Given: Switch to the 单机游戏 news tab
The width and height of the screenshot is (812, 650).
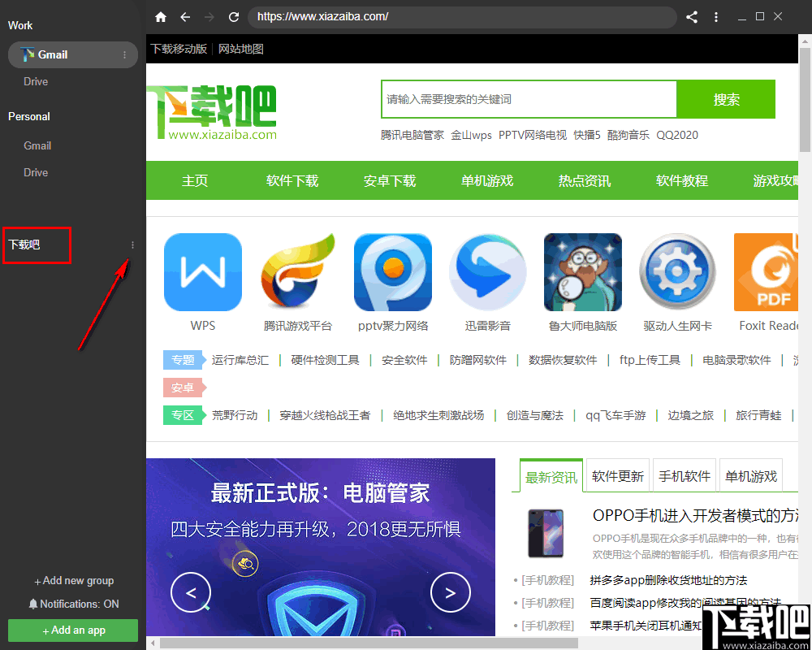Looking at the screenshot, I should coord(751,476).
